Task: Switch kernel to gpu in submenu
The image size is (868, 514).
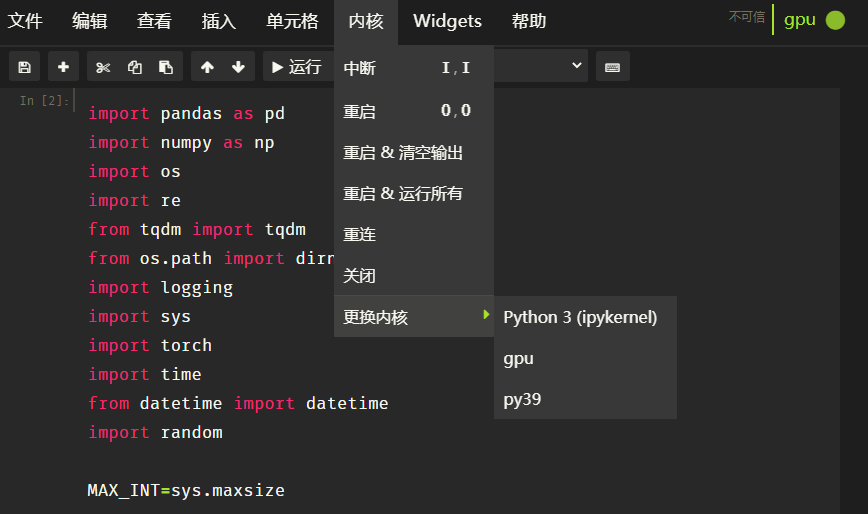Action: tap(585, 359)
